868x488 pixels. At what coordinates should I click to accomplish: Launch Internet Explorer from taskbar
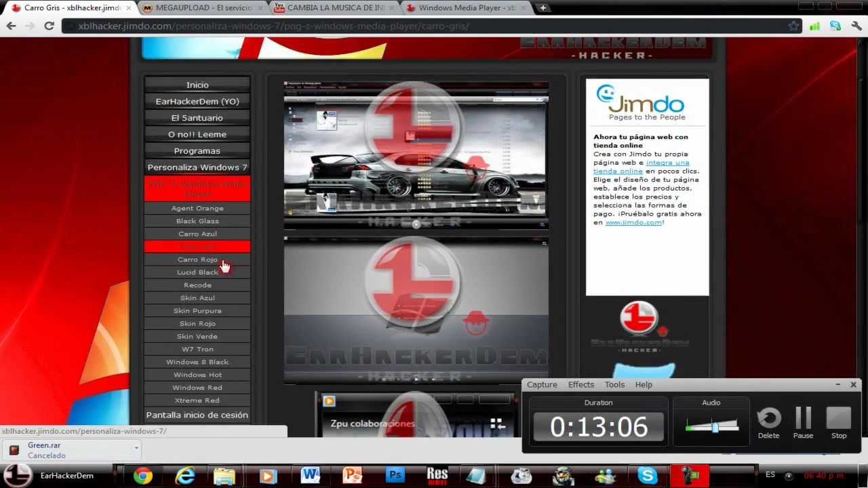click(x=184, y=476)
